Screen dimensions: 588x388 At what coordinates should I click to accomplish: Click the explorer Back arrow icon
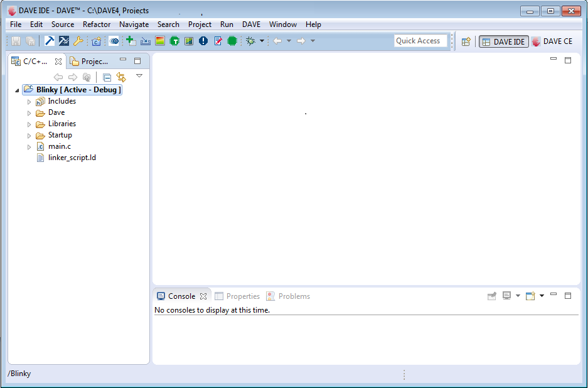point(58,77)
